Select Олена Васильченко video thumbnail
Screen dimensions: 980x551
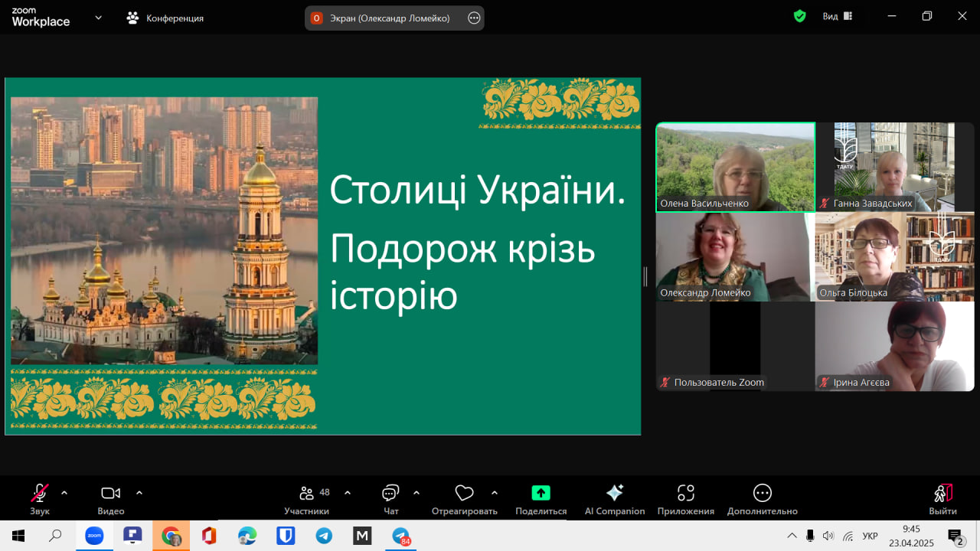pos(735,167)
